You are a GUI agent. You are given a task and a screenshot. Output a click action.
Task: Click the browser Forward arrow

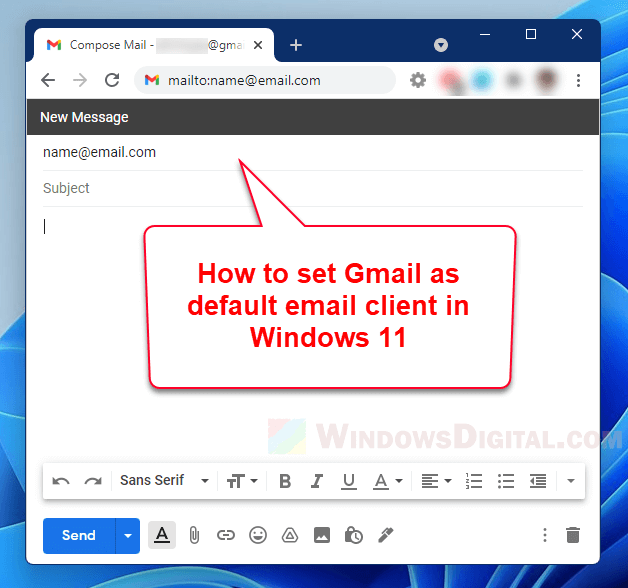[80, 80]
